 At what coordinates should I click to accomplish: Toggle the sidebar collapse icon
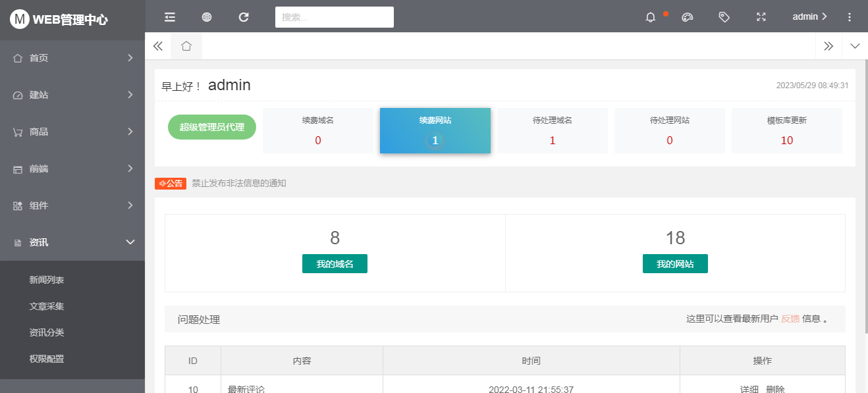[169, 16]
